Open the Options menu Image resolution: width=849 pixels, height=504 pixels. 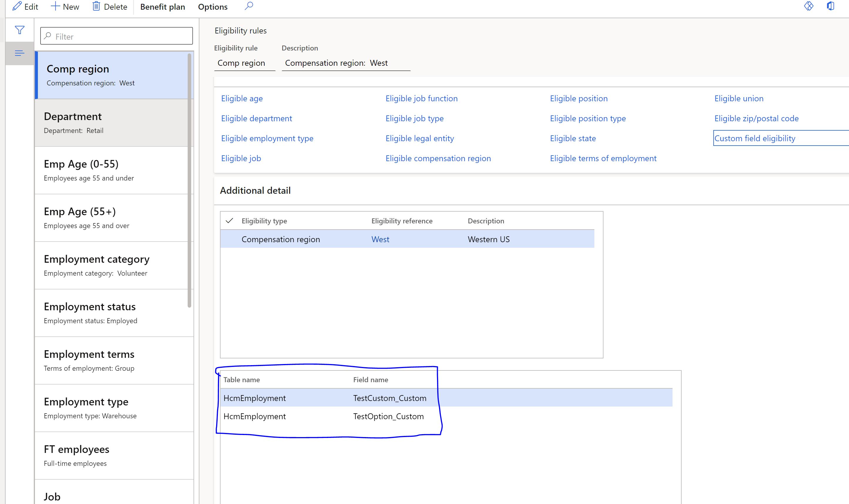click(x=213, y=6)
